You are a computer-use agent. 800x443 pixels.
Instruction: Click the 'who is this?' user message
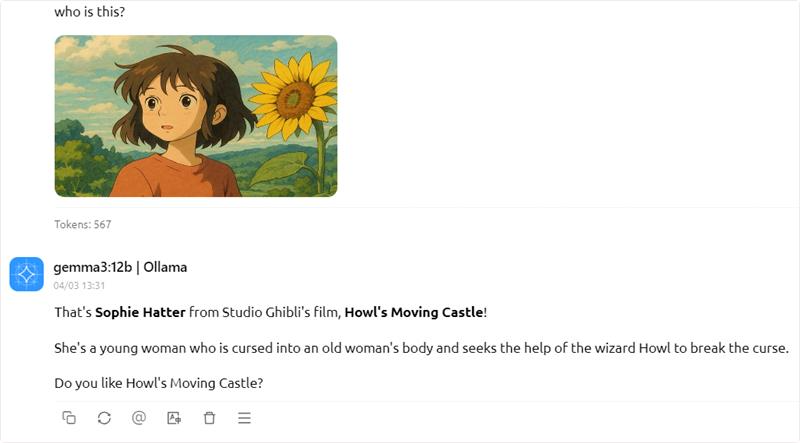(x=90, y=13)
